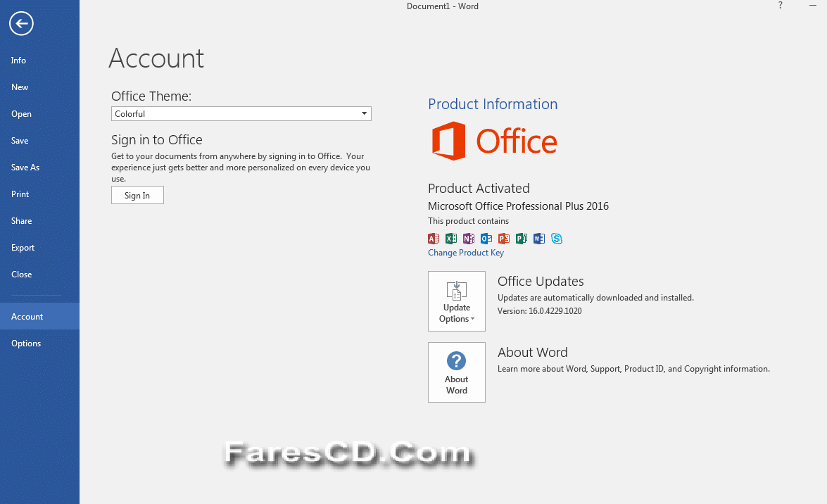The height and width of the screenshot is (504, 827).
Task: Click the Access app icon
Action: [x=434, y=239]
